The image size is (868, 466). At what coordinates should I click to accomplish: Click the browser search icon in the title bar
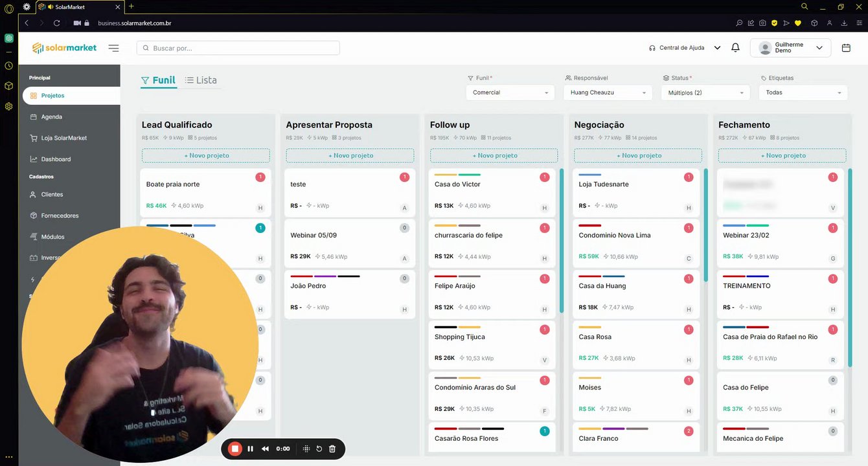tap(805, 6)
